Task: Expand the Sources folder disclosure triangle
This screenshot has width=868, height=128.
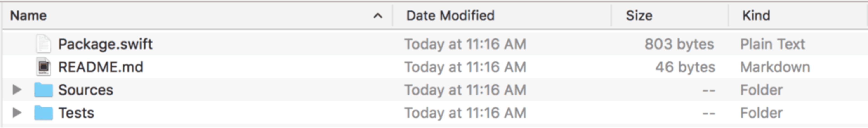Action: click(x=17, y=90)
